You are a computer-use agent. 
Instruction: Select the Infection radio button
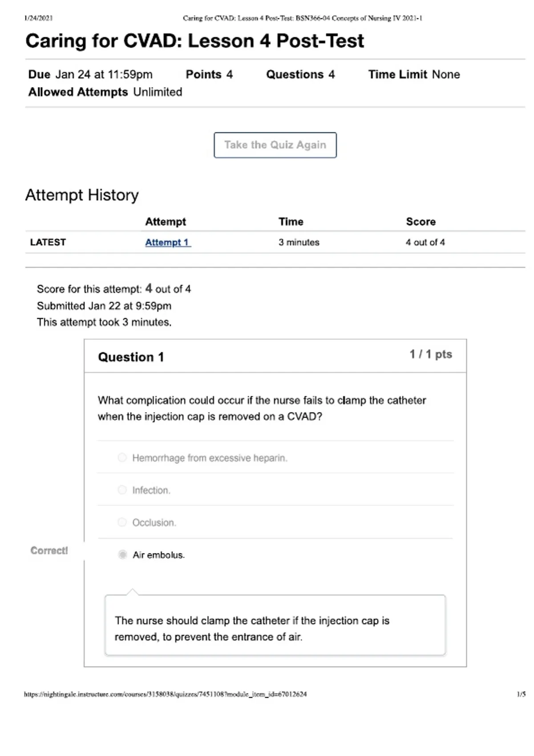pos(122,490)
